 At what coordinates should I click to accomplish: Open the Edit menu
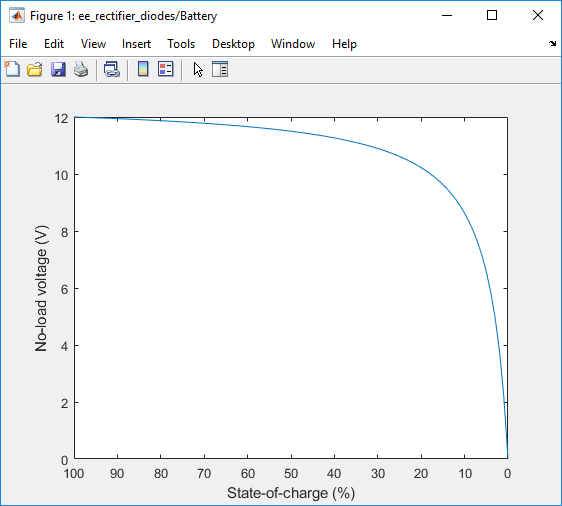coord(54,44)
